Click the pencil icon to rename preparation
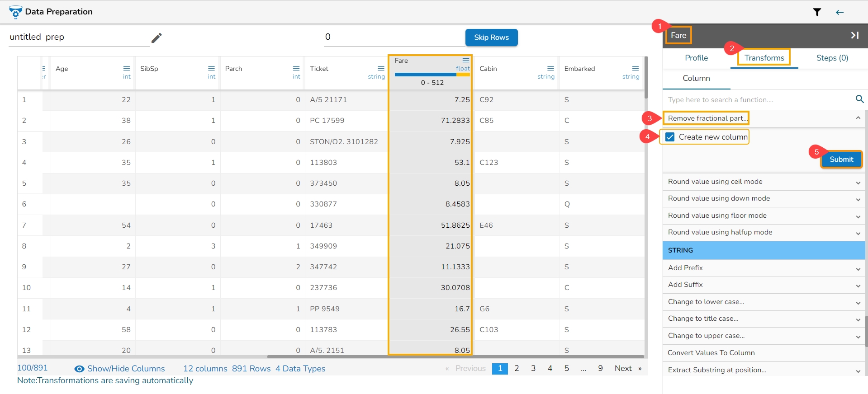This screenshot has height=394, width=868. 157,38
